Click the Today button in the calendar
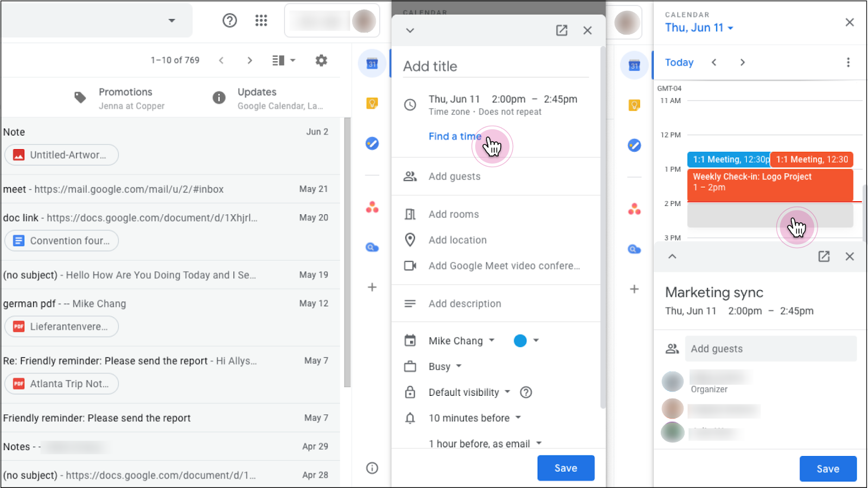The image size is (868, 488). click(x=678, y=62)
